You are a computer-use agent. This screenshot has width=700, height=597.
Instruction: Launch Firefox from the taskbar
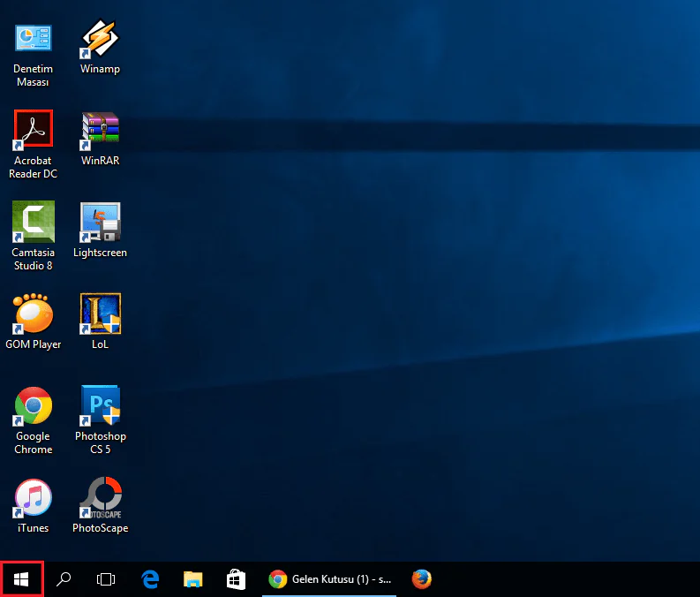(421, 579)
